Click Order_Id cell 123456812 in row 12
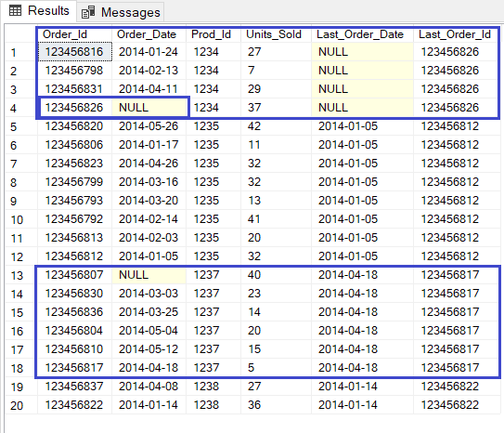The height and width of the screenshot is (433, 504). click(x=74, y=256)
